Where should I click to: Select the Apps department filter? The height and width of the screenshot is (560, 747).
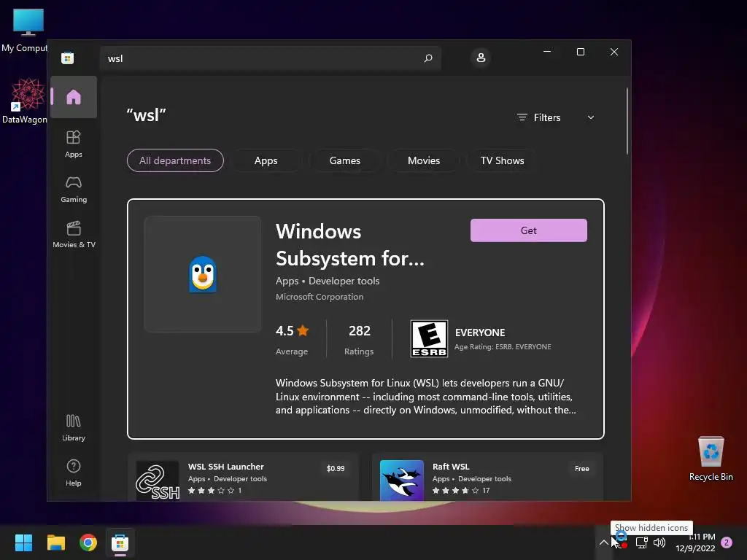tap(266, 160)
